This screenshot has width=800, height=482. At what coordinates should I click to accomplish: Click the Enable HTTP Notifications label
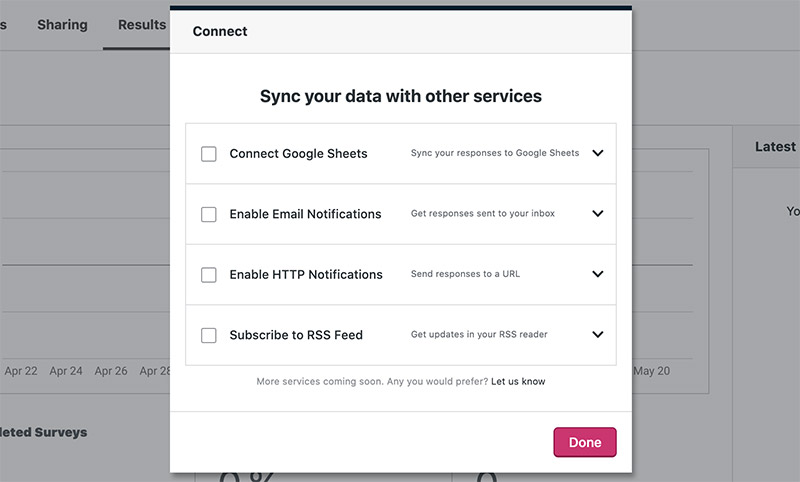306,275
